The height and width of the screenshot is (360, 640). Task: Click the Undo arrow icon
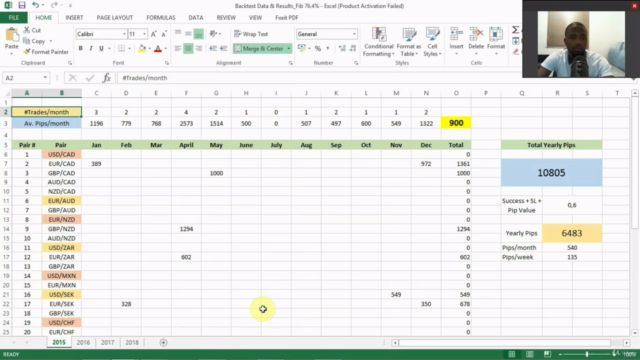click(x=36, y=5)
